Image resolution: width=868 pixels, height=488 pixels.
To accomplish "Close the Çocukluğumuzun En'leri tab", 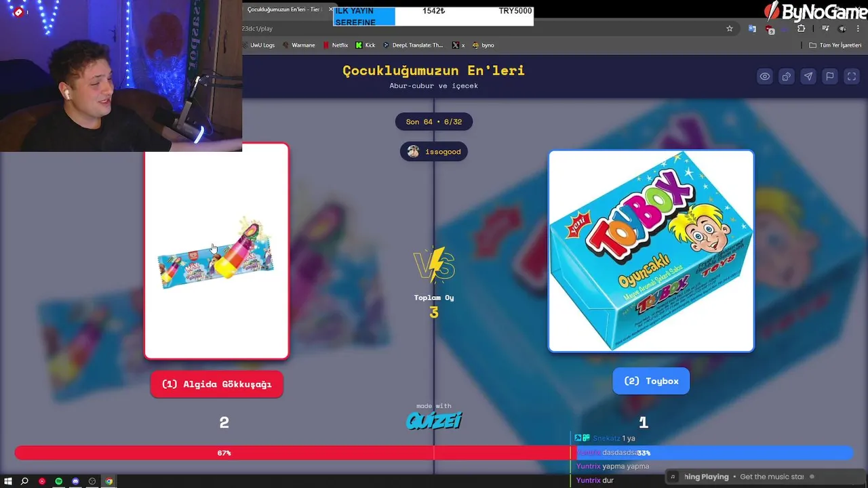I will pos(330,9).
